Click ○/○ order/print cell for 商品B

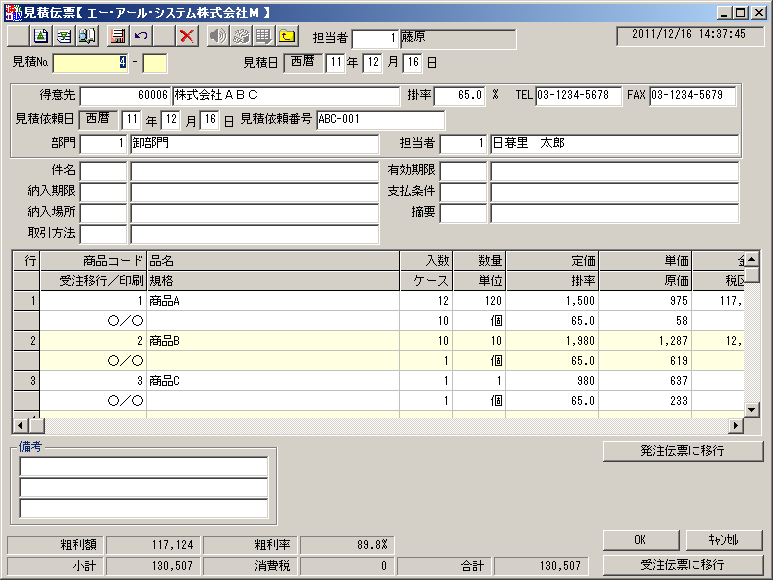tap(92, 361)
